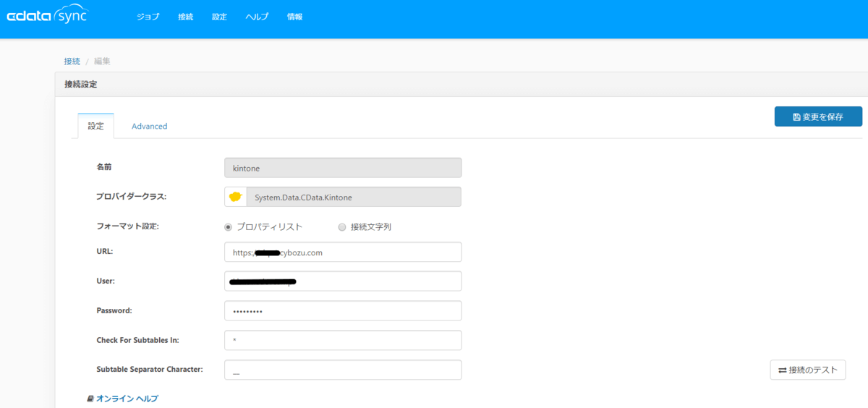Click the Check For Subtables In field
The width and height of the screenshot is (868, 408).
343,340
